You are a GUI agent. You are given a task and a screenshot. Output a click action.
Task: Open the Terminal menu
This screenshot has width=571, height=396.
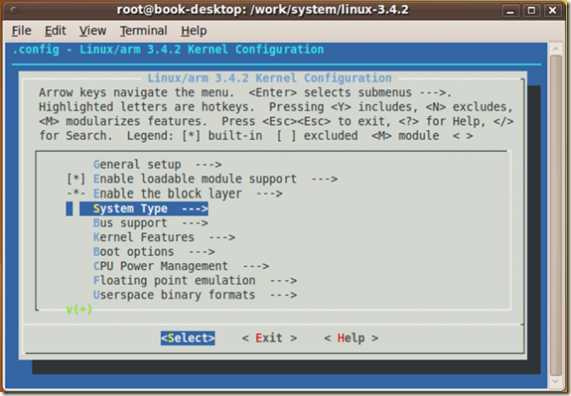(144, 31)
